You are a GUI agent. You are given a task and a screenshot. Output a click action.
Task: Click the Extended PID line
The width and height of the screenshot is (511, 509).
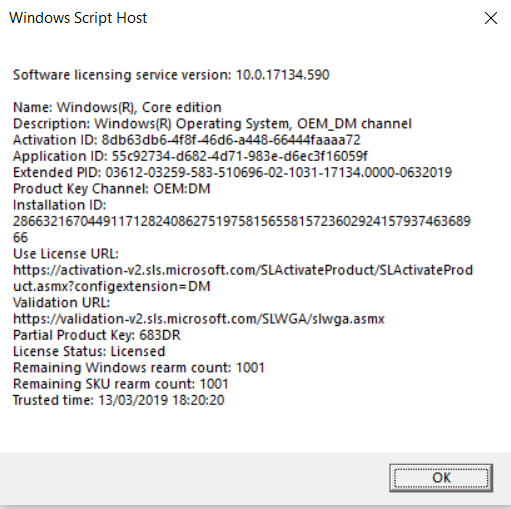[232, 172]
